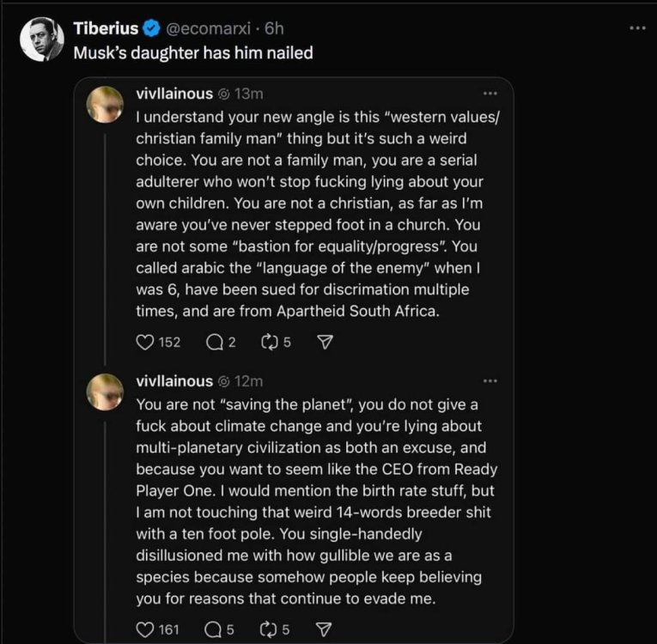Repost the second vivllainous post
This screenshot has width=657, height=644.
click(272, 629)
